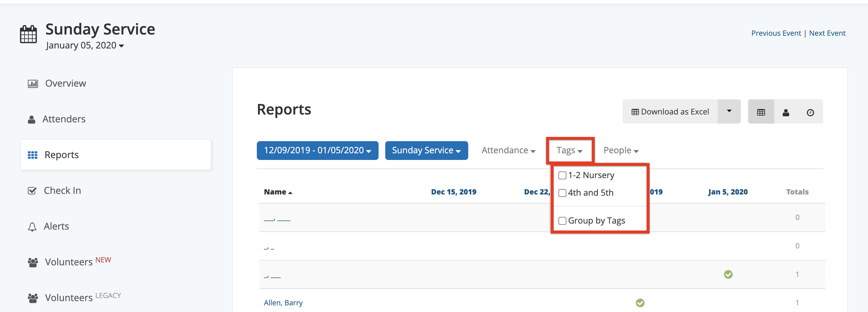Open the January 05, 2020 date dropdown
The image size is (868, 312).
[x=85, y=45]
